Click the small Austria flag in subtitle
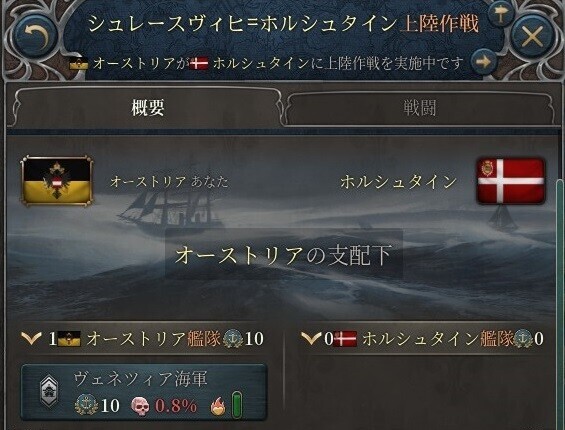Viewport: 565px width, 430px height. 79,63
